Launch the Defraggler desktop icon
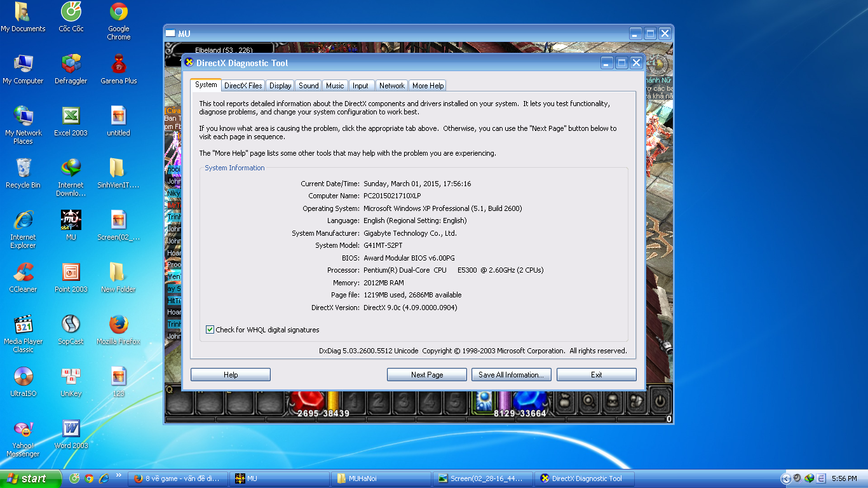This screenshot has height=488, width=868. click(71, 69)
